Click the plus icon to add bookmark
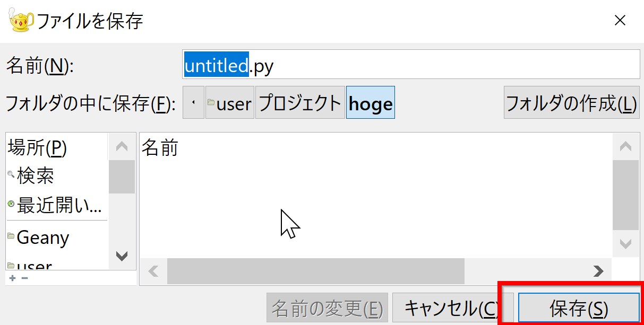Screen dimensions: 644x325 click(12, 278)
